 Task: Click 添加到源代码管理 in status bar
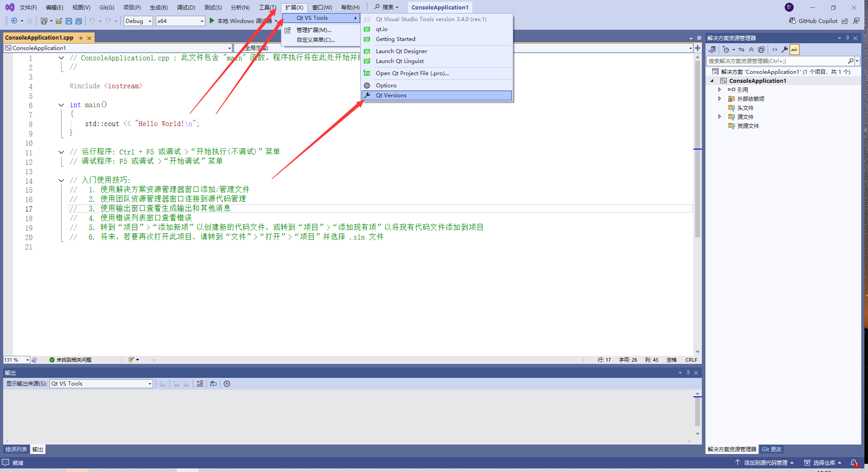click(764, 463)
